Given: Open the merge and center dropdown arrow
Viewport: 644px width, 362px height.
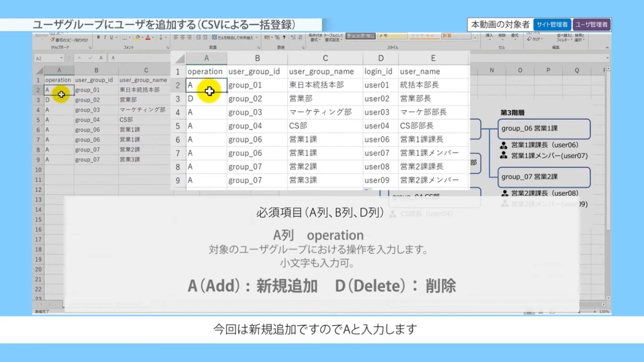Looking at the screenshot, I should (x=257, y=37).
